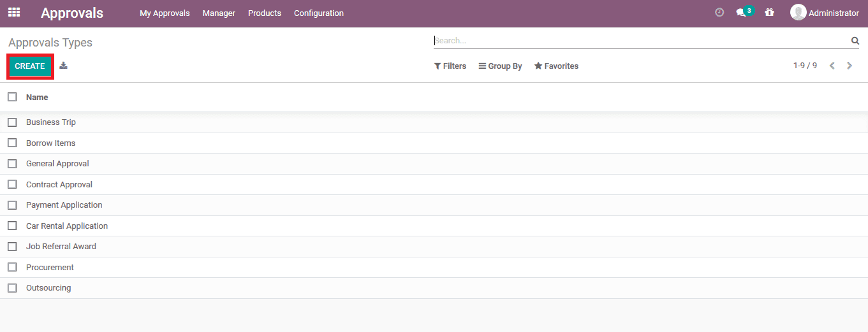Image resolution: width=868 pixels, height=332 pixels.
Task: Toggle the select-all checkbox beside Name
Action: [x=12, y=97]
